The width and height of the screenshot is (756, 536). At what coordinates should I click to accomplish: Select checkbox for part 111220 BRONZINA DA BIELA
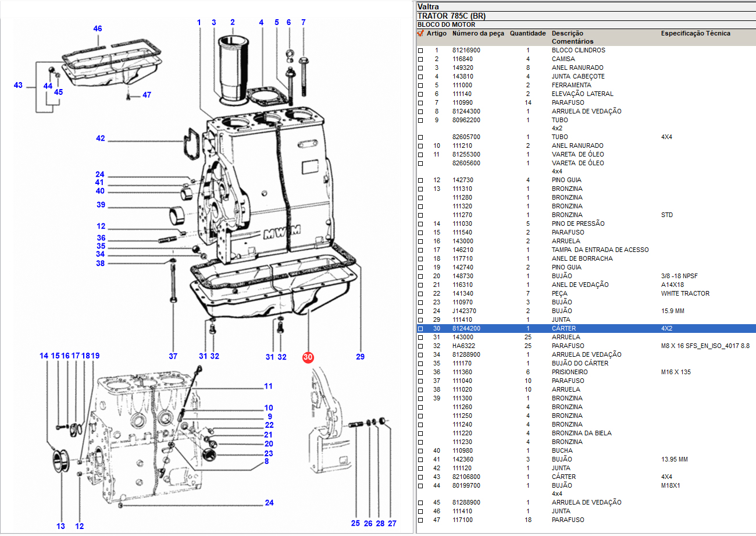[420, 434]
